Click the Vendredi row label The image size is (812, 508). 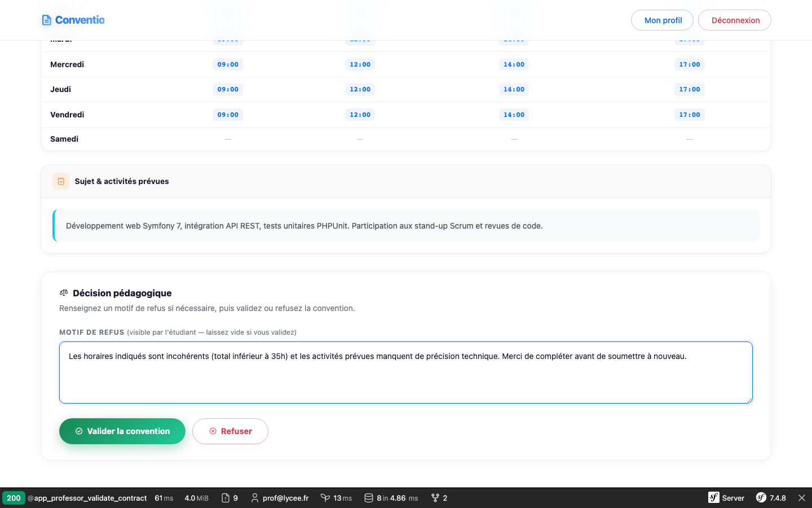pyautogui.click(x=67, y=115)
